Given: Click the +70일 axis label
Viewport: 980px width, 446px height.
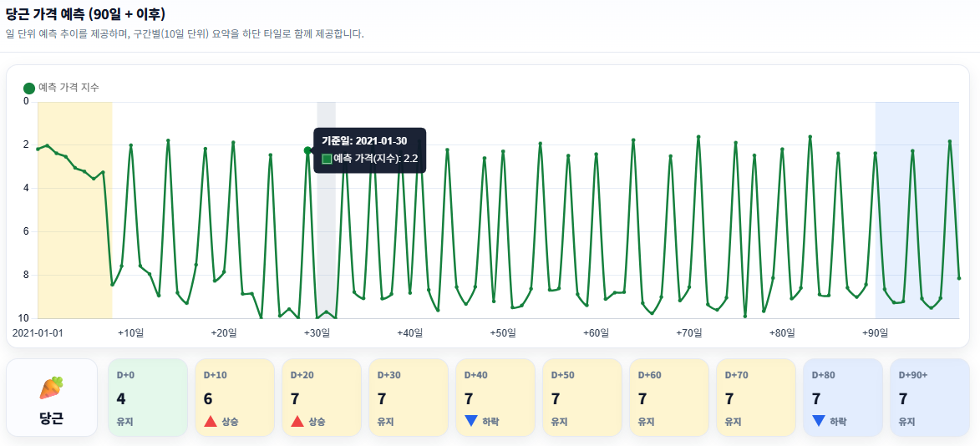Looking at the screenshot, I should [x=689, y=333].
